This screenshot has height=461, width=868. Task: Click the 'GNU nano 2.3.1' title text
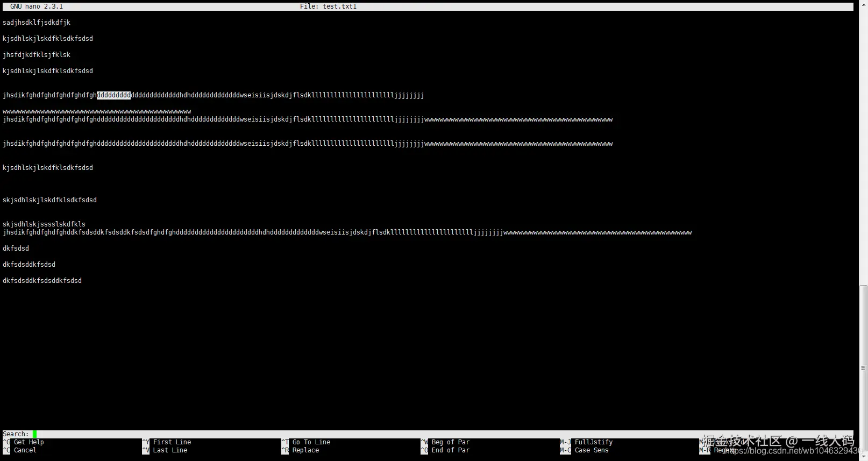click(37, 6)
